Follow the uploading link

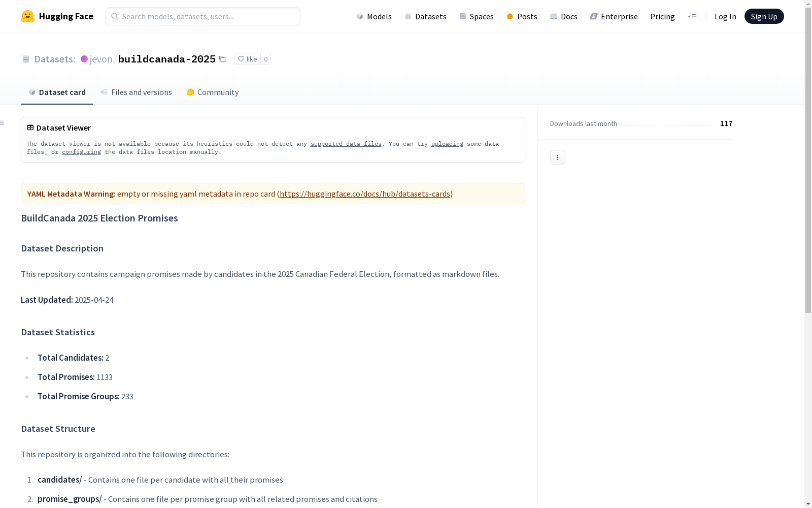click(x=447, y=144)
